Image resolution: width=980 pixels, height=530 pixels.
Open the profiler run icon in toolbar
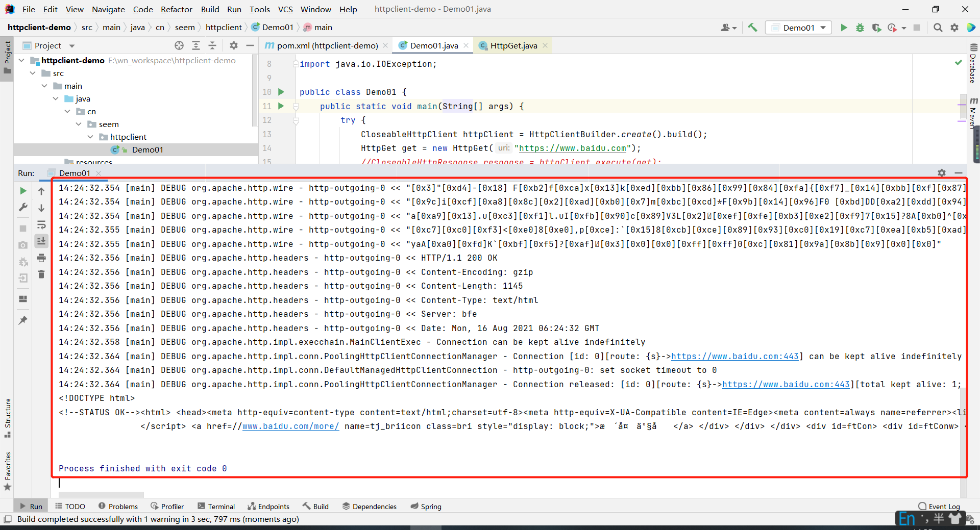pyautogui.click(x=892, y=28)
